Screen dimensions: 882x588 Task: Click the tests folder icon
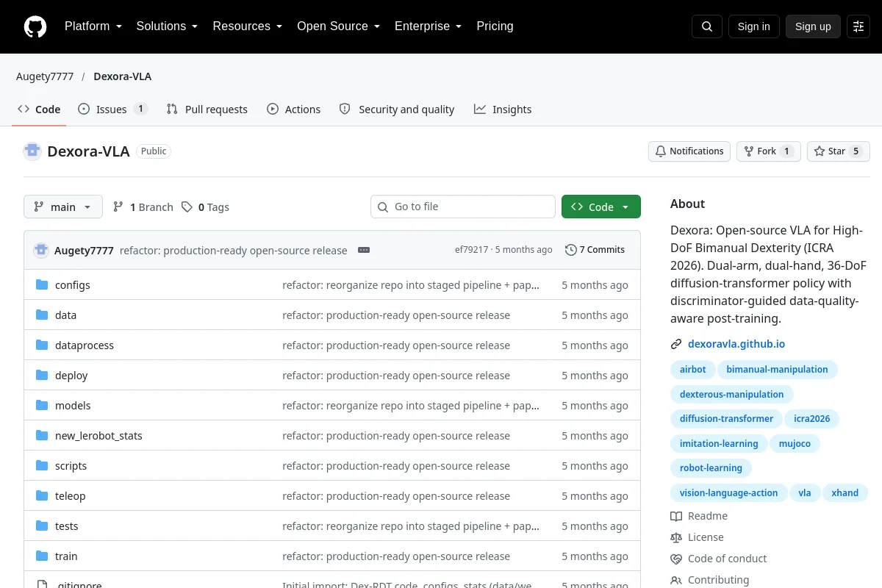click(x=42, y=526)
